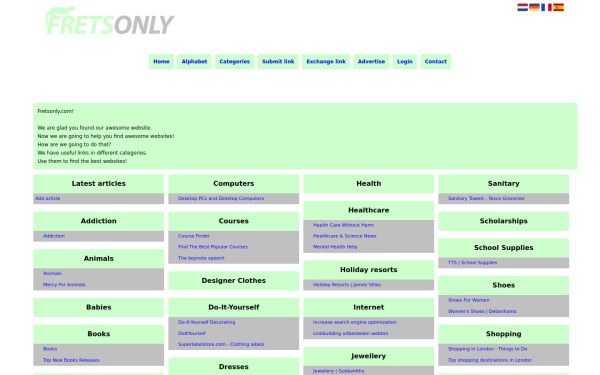600x375 pixels.
Task: Click the Jewellery category heading
Action: coord(369,356)
